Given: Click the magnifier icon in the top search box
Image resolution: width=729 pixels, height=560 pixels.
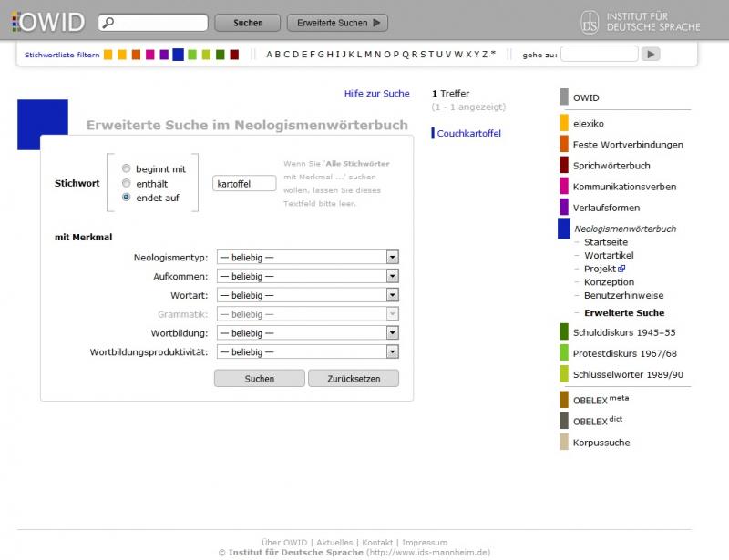Looking at the screenshot, I should pos(108,22).
